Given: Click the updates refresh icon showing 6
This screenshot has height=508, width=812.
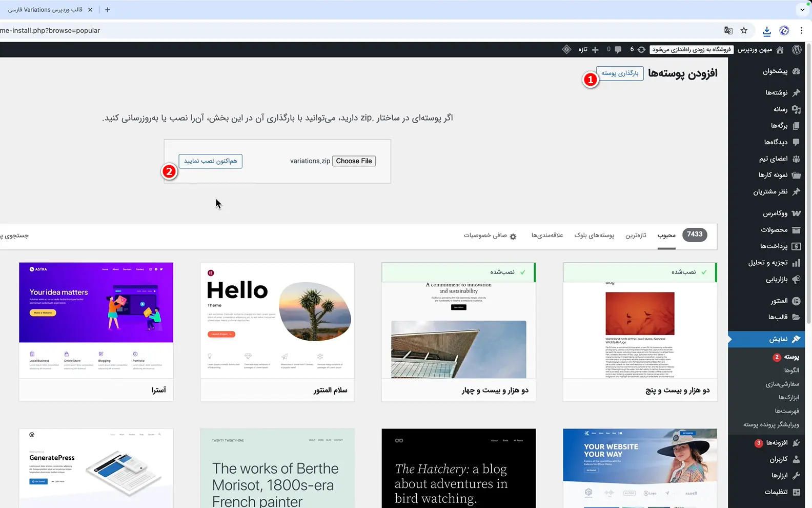Looking at the screenshot, I should 641,50.
